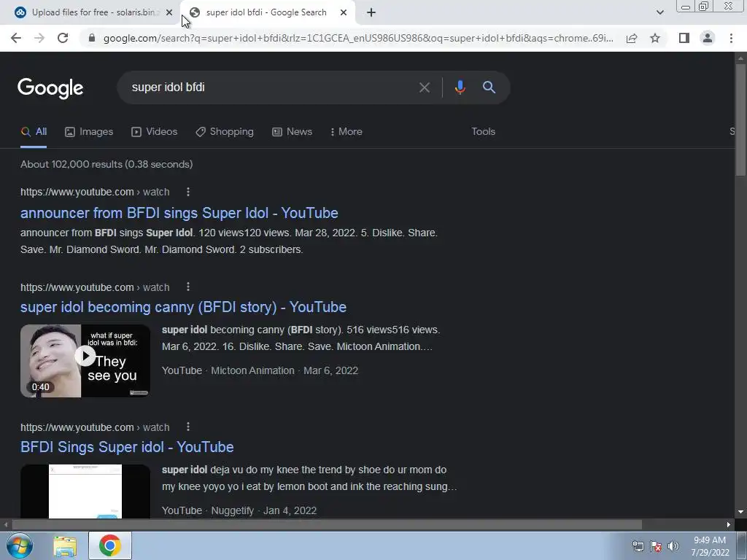
Task: Go to Google home via logo
Action: coord(50,88)
